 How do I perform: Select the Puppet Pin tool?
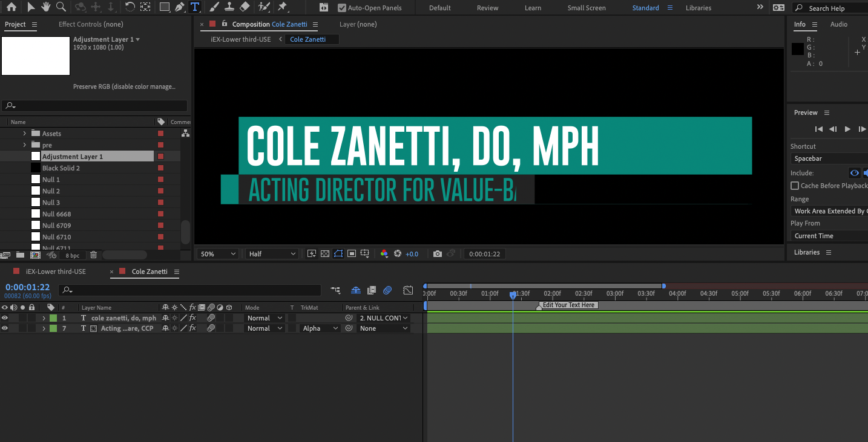point(284,7)
